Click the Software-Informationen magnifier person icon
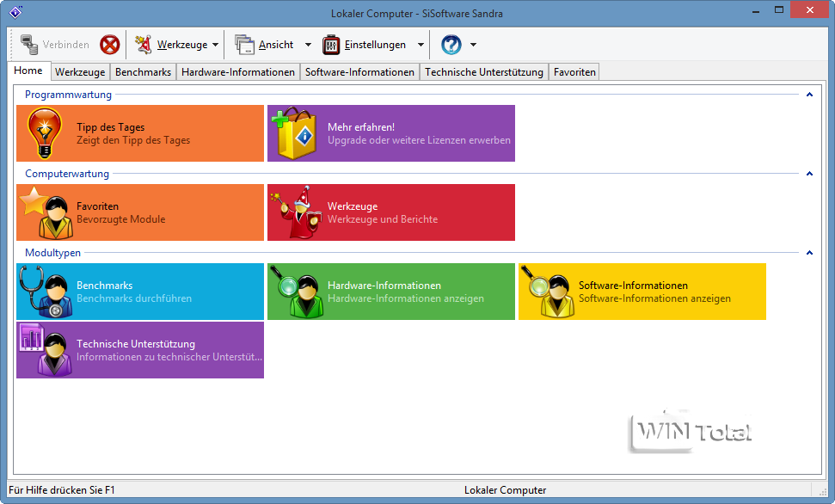The width and height of the screenshot is (835, 504). tap(548, 292)
